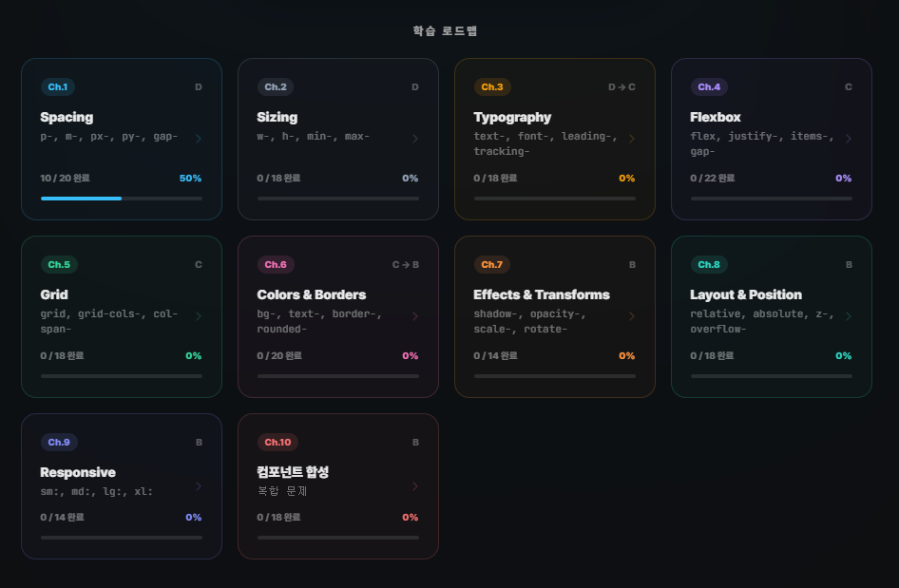The height and width of the screenshot is (588, 899).
Task: Click the Ch.3 badge on Typography card
Action: tap(492, 87)
